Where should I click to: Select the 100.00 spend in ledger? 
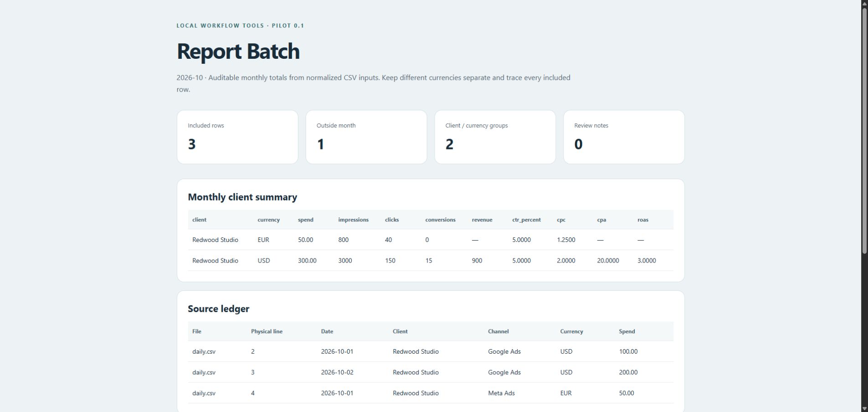(628, 351)
